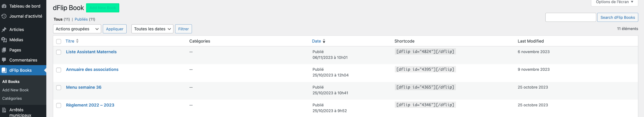This screenshot has height=117, width=644.
Task: Select the Menu semaine 36 row checkbox
Action: (59, 88)
